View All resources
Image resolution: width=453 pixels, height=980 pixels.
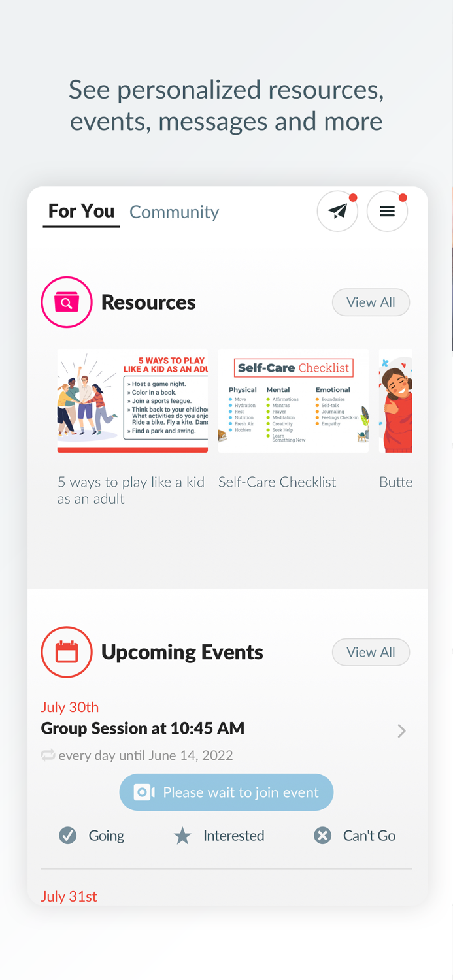point(371,302)
